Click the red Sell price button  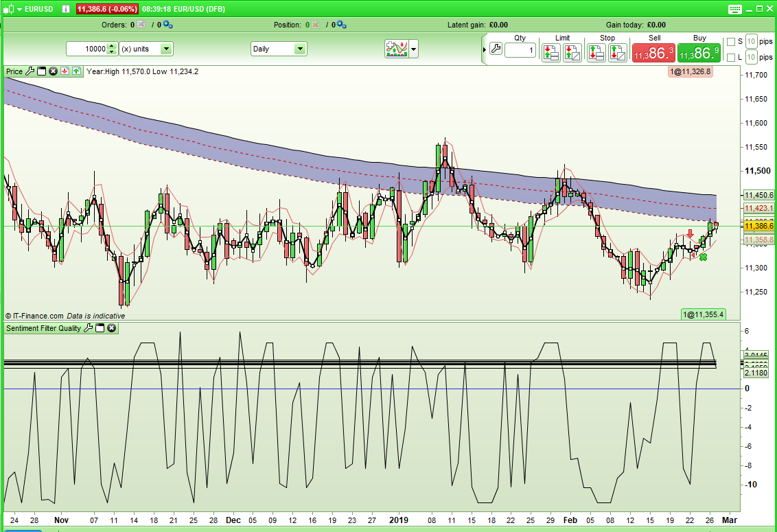point(653,53)
